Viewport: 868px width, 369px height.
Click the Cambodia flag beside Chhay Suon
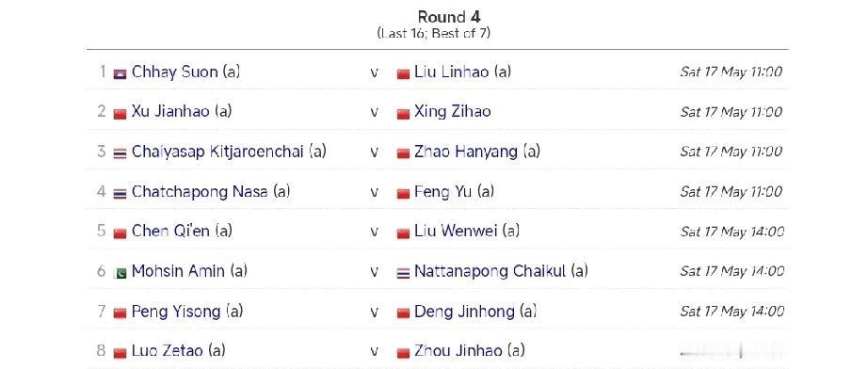click(x=121, y=73)
